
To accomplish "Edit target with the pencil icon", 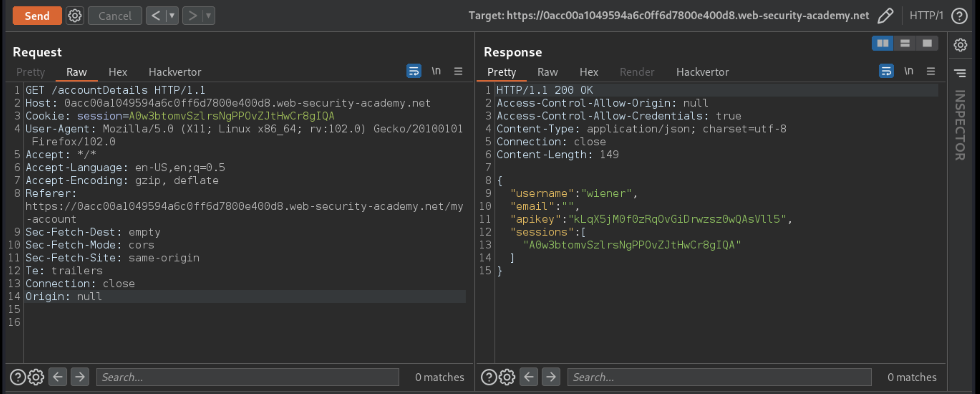I will click(x=885, y=16).
